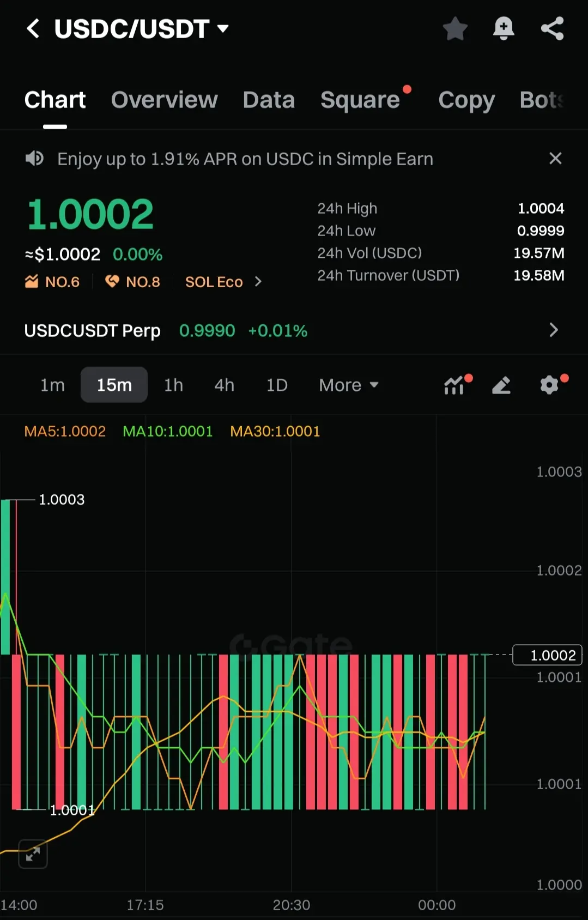Tap the large 1.0002 last price

click(90, 214)
